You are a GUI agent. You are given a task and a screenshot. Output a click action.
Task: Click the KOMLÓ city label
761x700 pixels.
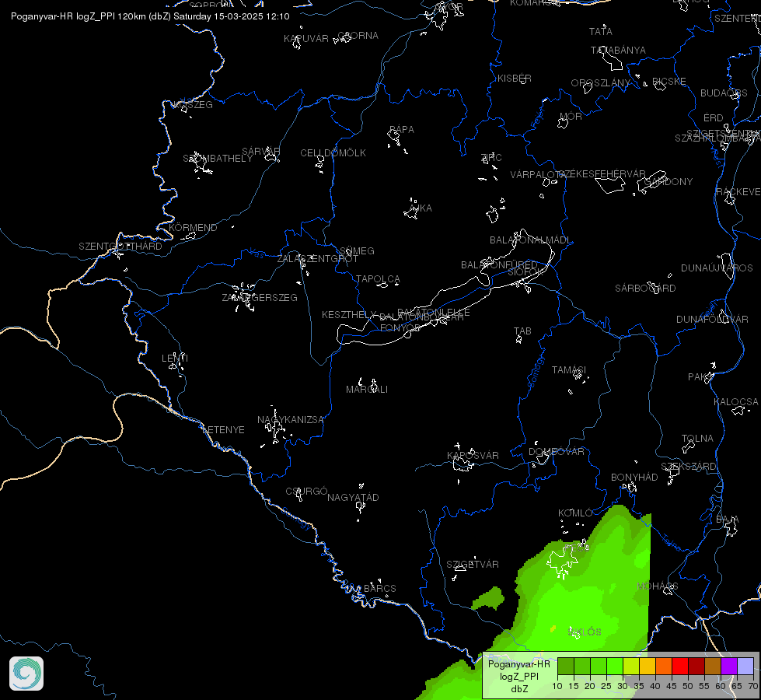[575, 513]
